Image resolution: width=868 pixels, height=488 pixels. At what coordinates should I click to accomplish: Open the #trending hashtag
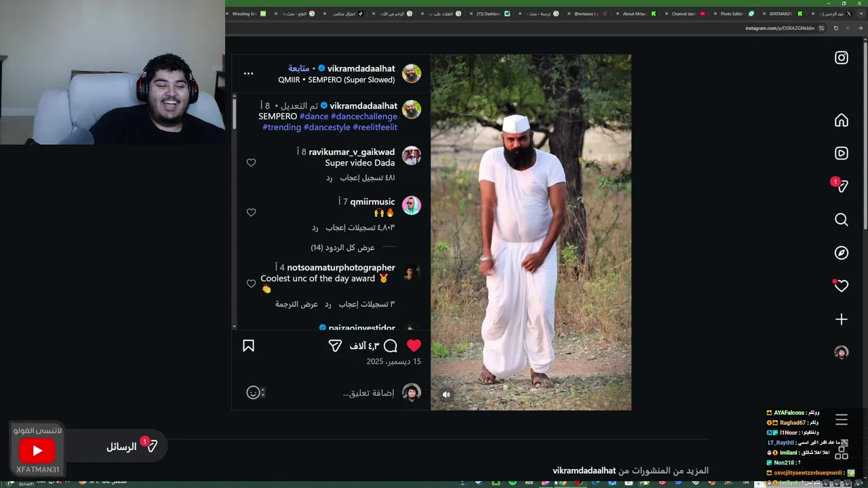click(x=281, y=127)
